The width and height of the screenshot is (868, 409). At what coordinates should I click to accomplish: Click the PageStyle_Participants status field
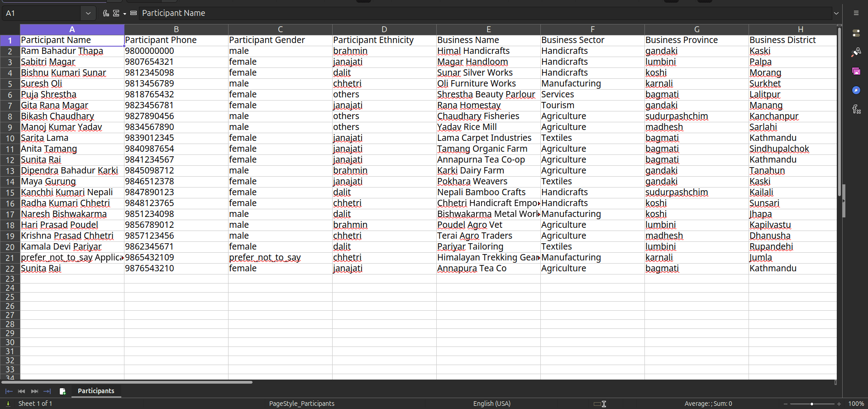click(302, 404)
